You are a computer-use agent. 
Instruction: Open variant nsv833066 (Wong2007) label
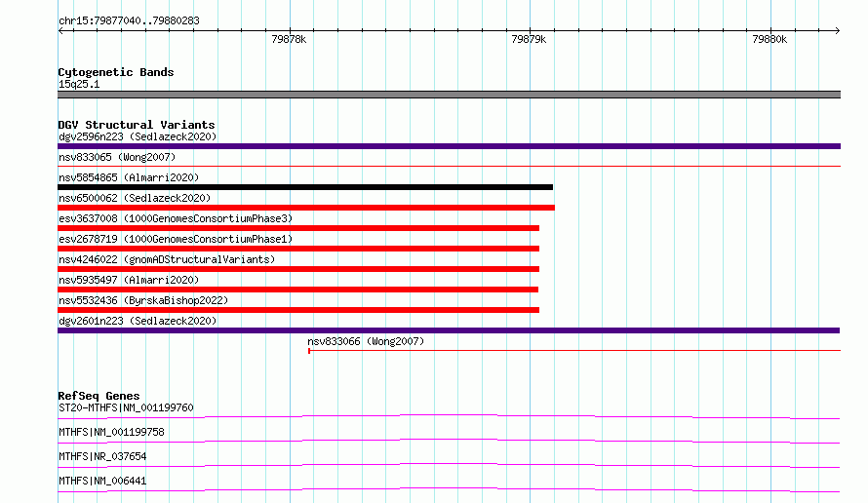point(366,341)
